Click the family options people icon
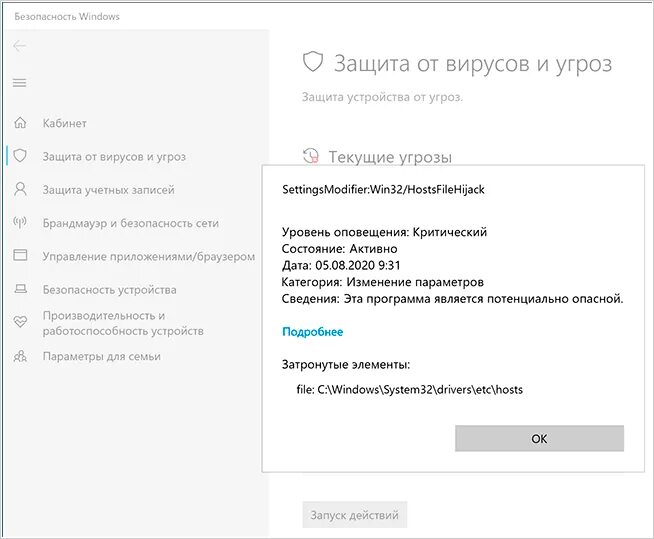 [20, 356]
